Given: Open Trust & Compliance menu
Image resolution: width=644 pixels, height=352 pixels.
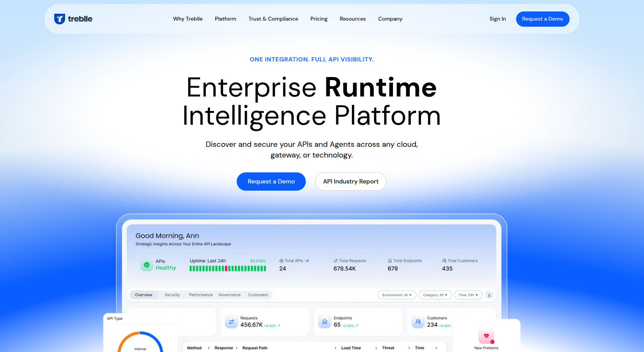Looking at the screenshot, I should point(273,19).
